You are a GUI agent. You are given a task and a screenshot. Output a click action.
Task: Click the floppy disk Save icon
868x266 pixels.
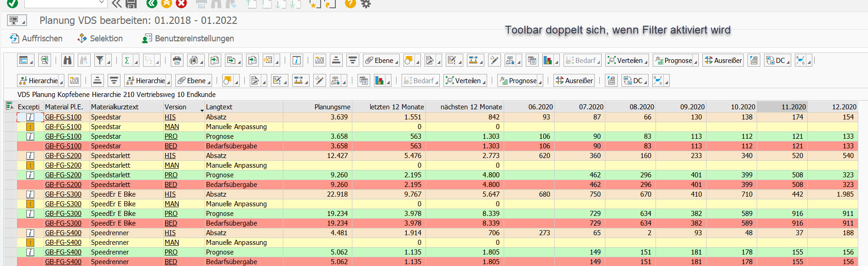coord(131,4)
